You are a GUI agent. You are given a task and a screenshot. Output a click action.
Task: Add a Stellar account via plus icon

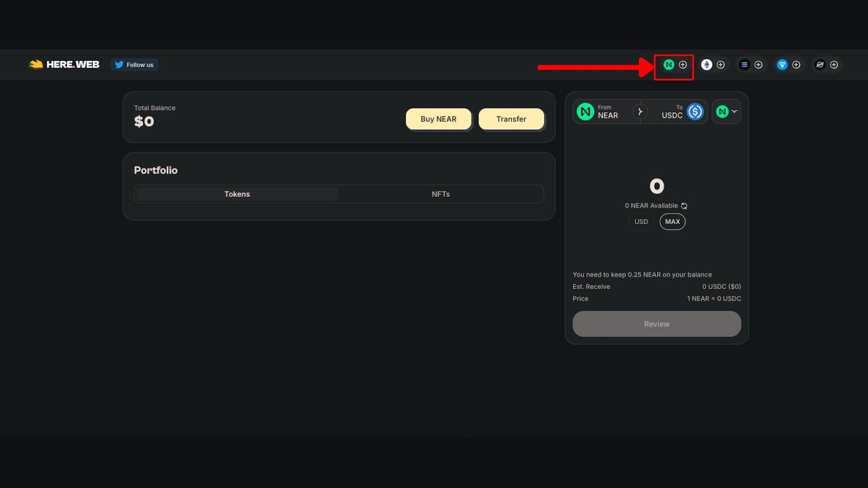(834, 65)
